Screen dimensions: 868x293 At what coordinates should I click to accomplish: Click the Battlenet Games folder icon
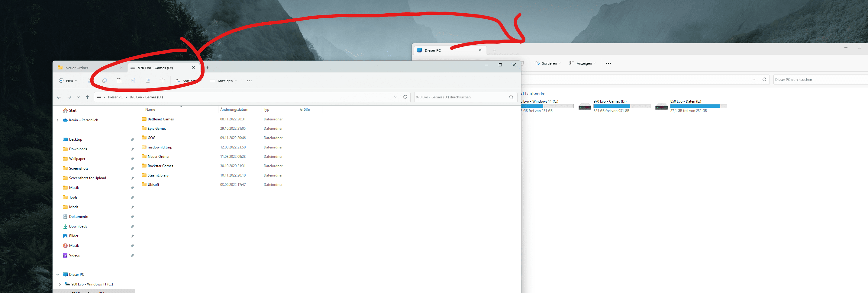144,119
